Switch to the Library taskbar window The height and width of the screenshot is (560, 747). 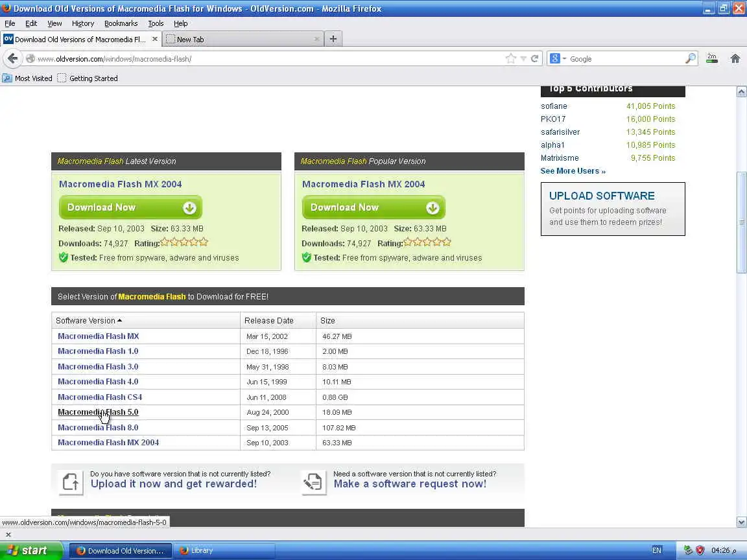coord(224,550)
